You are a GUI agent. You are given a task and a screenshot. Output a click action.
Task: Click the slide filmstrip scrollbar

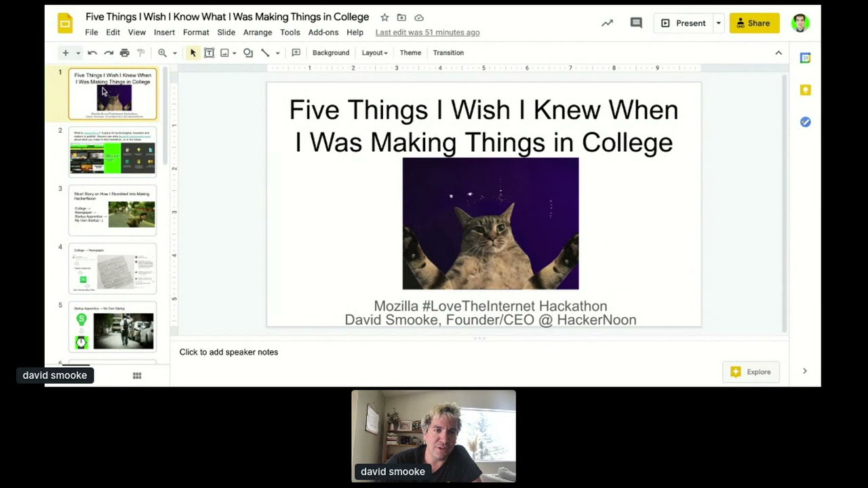[x=164, y=115]
